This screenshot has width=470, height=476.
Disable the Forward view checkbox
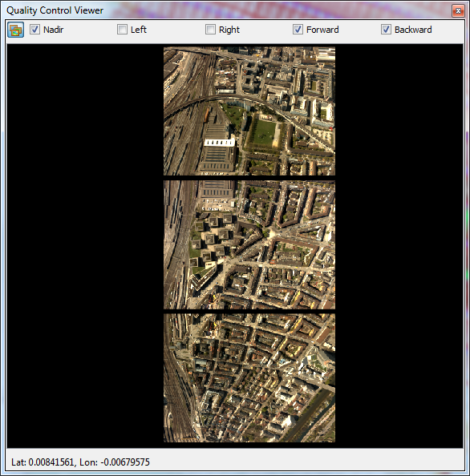[x=298, y=30]
